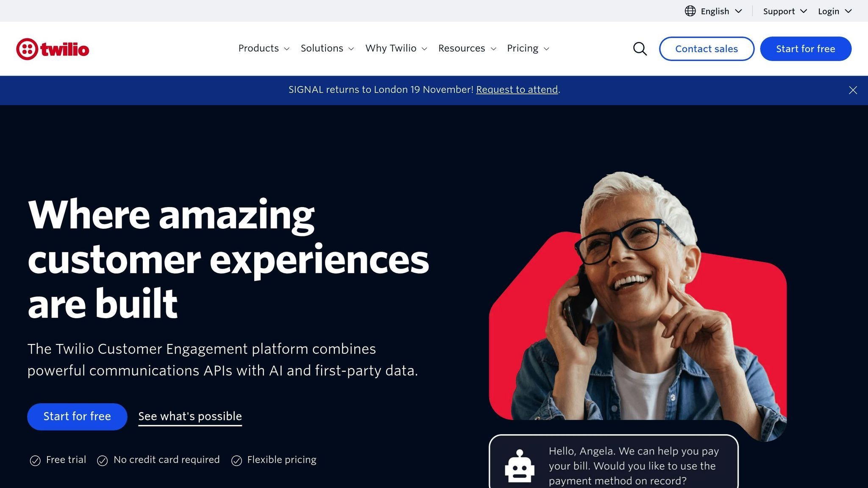Click the See what's possible link
Screen dimensions: 868x488
click(x=189, y=416)
